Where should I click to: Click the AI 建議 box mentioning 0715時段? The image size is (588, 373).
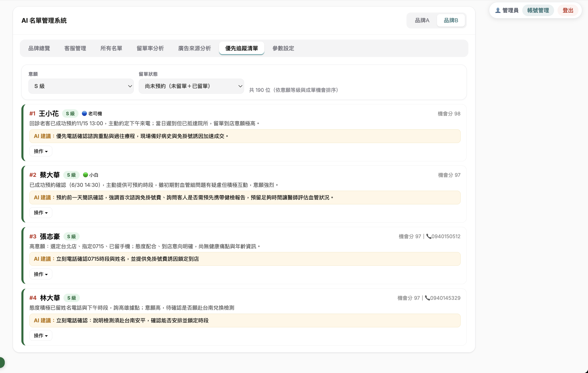point(245,259)
